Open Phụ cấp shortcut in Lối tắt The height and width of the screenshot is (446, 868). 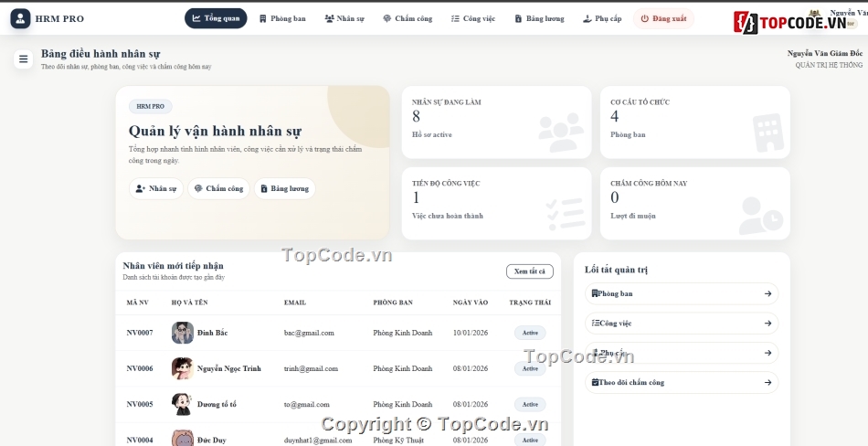(x=682, y=353)
